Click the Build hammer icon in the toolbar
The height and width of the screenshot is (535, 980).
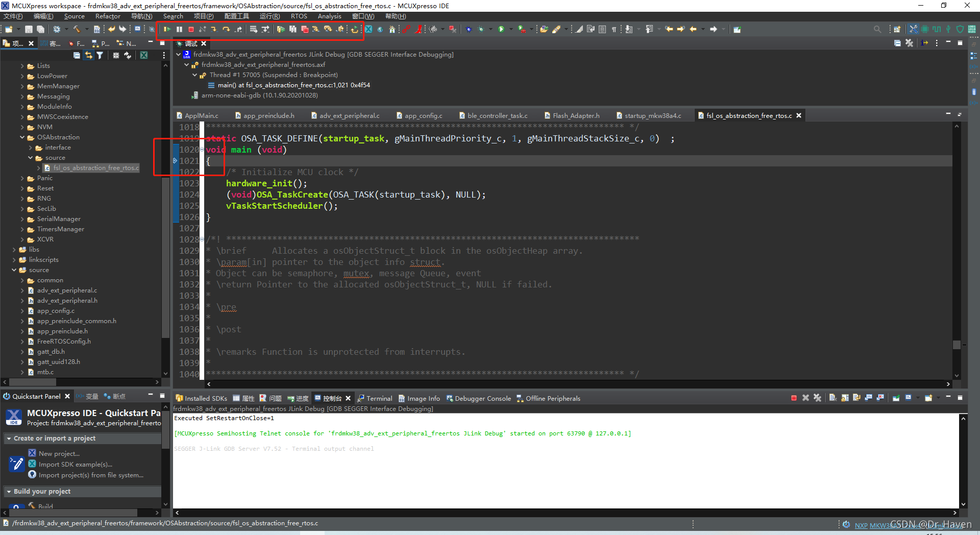pyautogui.click(x=77, y=29)
